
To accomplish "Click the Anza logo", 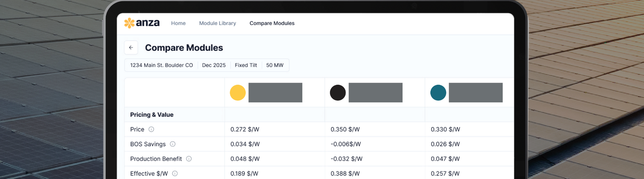I will coord(142,23).
